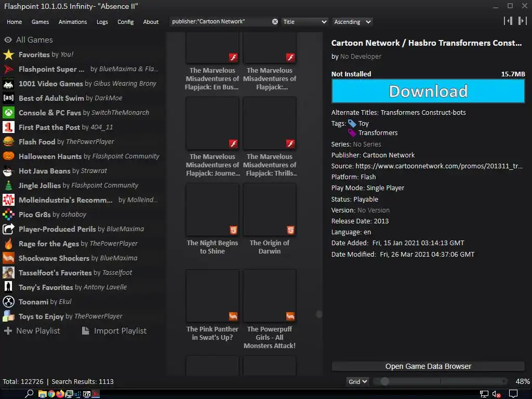Open File Explorer from the taskbar

coord(43,394)
